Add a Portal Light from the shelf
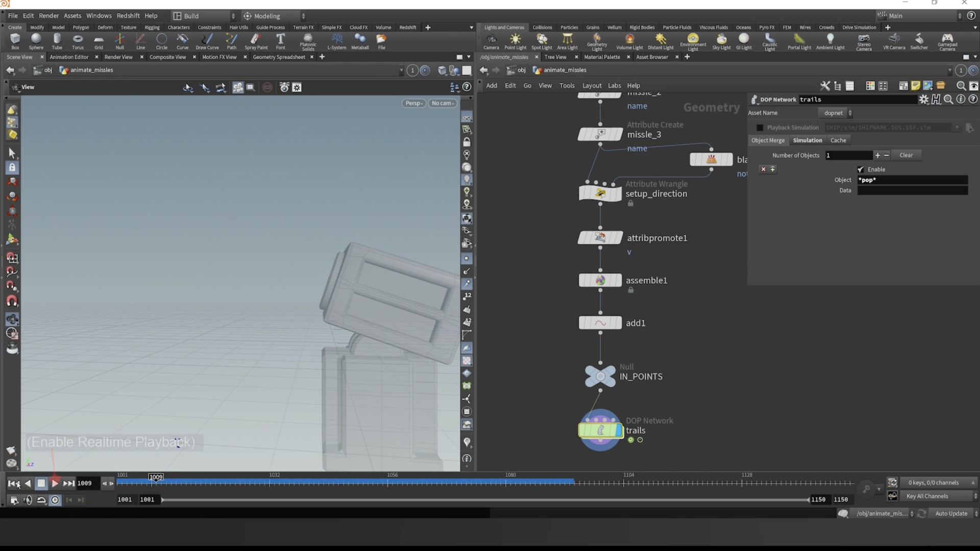 799,42
